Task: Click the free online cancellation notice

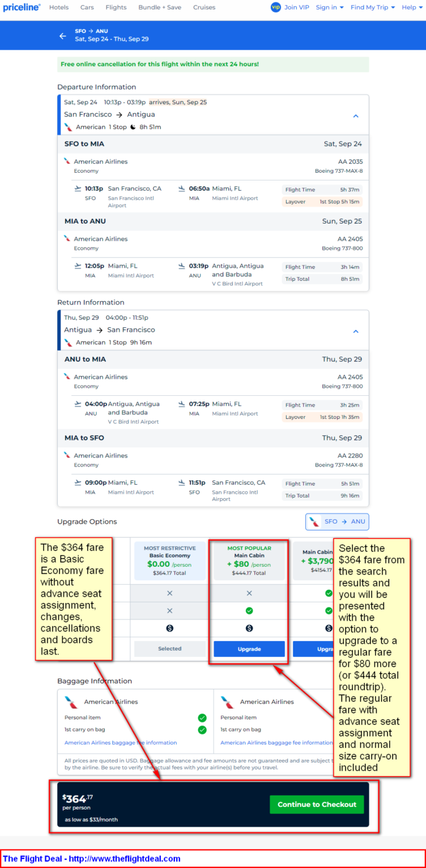Action: [x=213, y=64]
